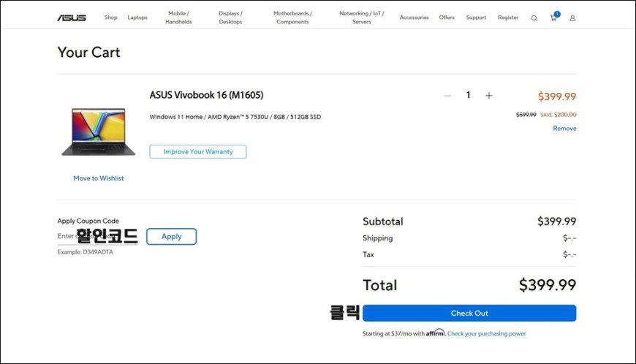Open the Support menu item

[x=476, y=18]
